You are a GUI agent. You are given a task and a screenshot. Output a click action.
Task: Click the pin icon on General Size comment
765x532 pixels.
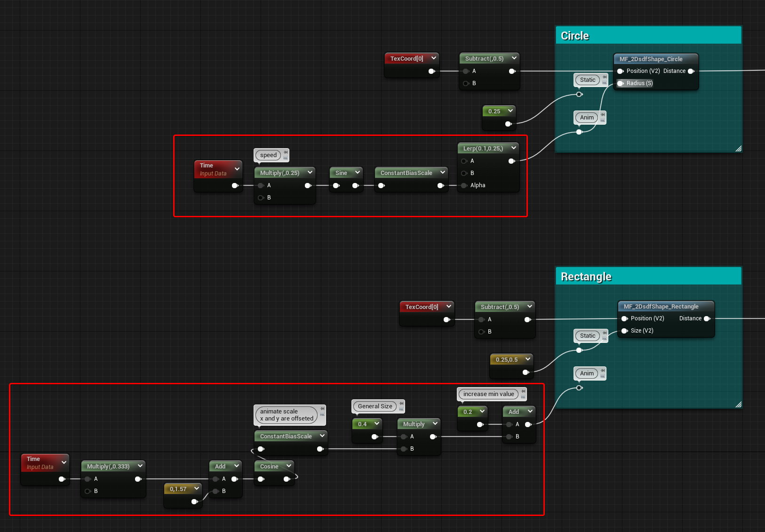point(401,404)
